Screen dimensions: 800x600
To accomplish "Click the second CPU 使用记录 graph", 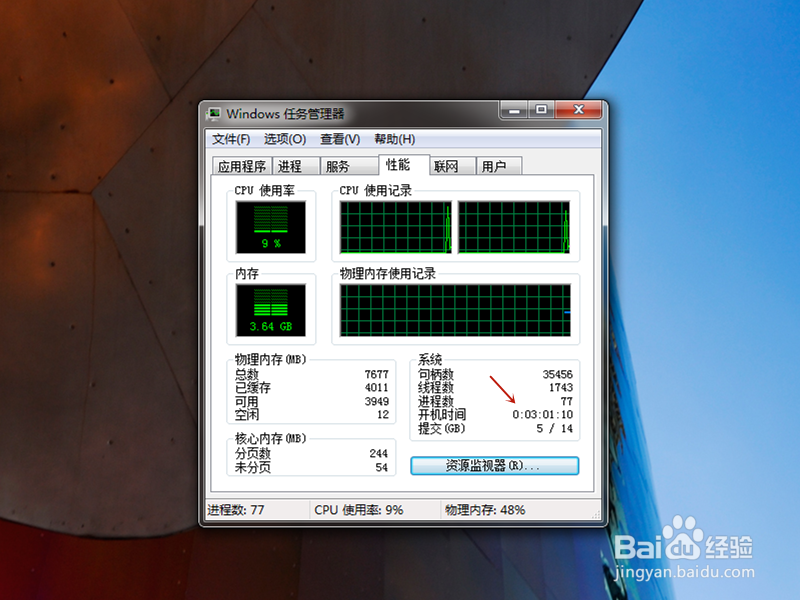I will (514, 227).
